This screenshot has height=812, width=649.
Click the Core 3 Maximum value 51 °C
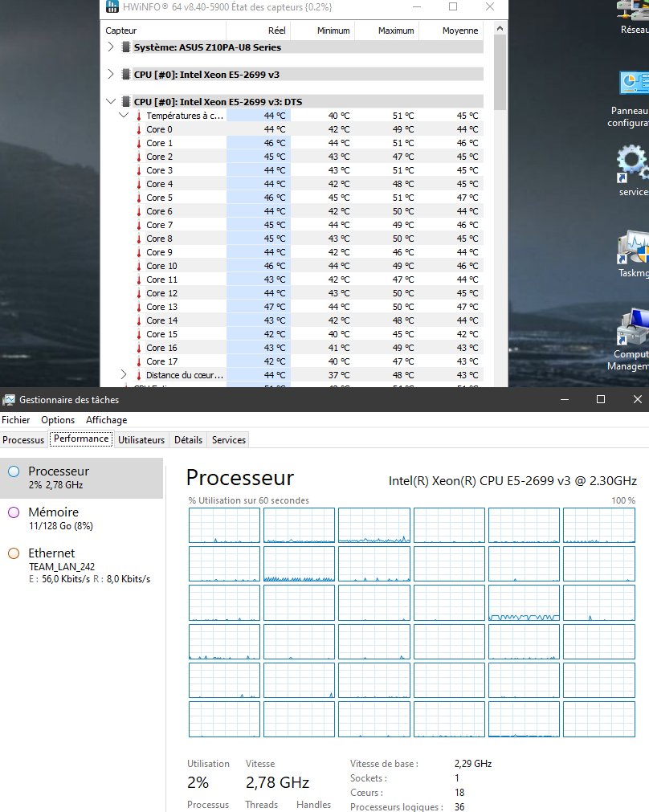click(403, 170)
